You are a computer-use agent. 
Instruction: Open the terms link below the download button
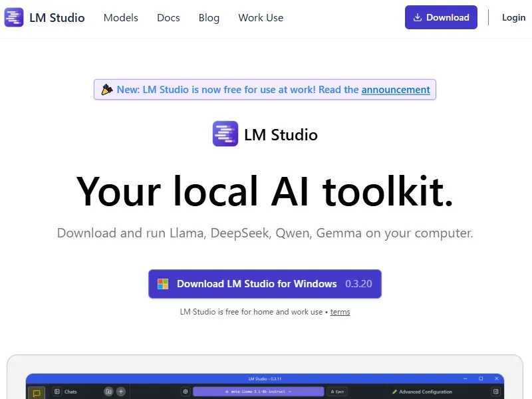tap(340, 311)
